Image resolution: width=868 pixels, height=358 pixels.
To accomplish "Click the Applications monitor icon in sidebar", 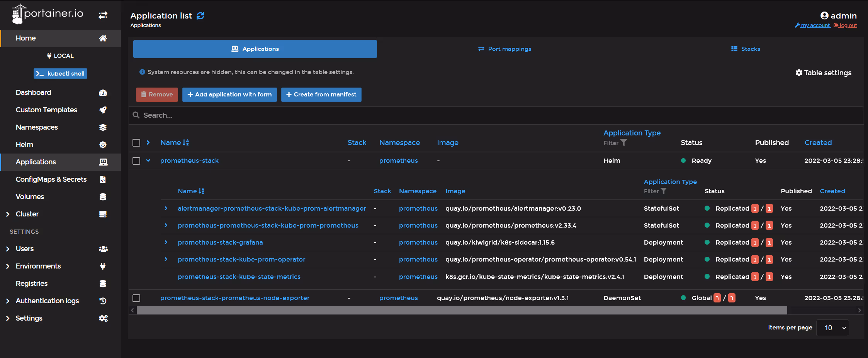I will click(103, 162).
